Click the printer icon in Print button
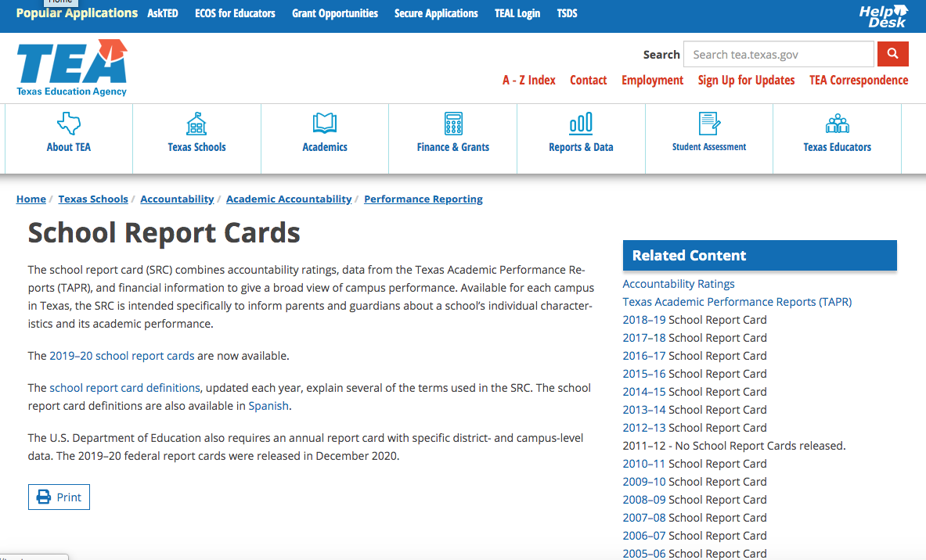This screenshot has width=926, height=560. click(44, 497)
